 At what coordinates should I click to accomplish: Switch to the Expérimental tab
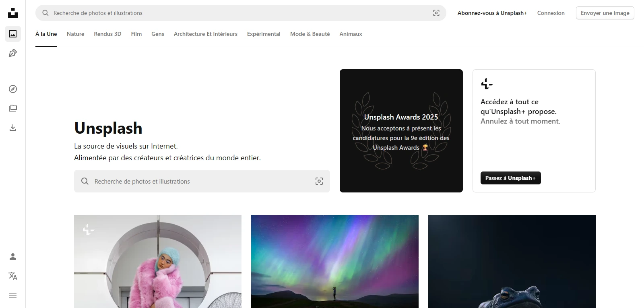pos(264,34)
